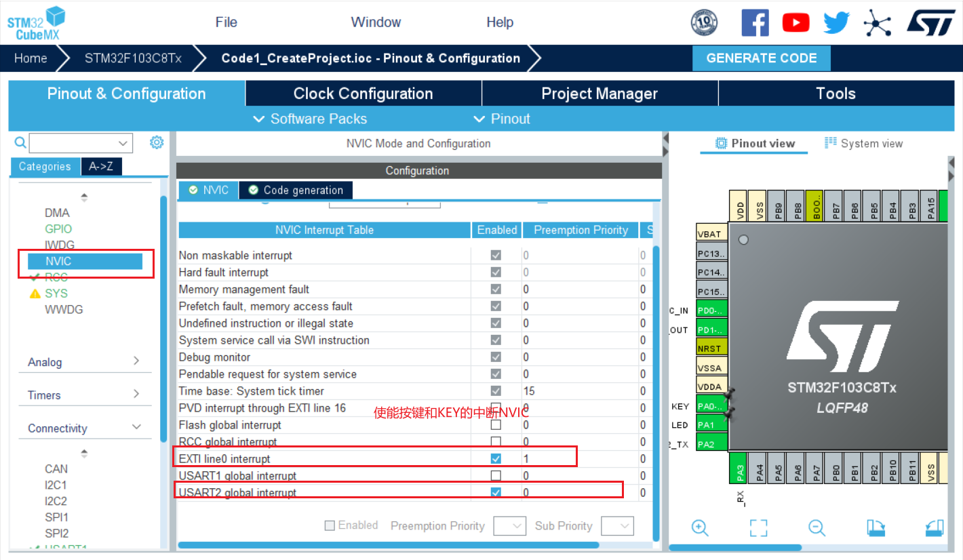Select SYS in the categories list
963x560 pixels.
pos(56,293)
